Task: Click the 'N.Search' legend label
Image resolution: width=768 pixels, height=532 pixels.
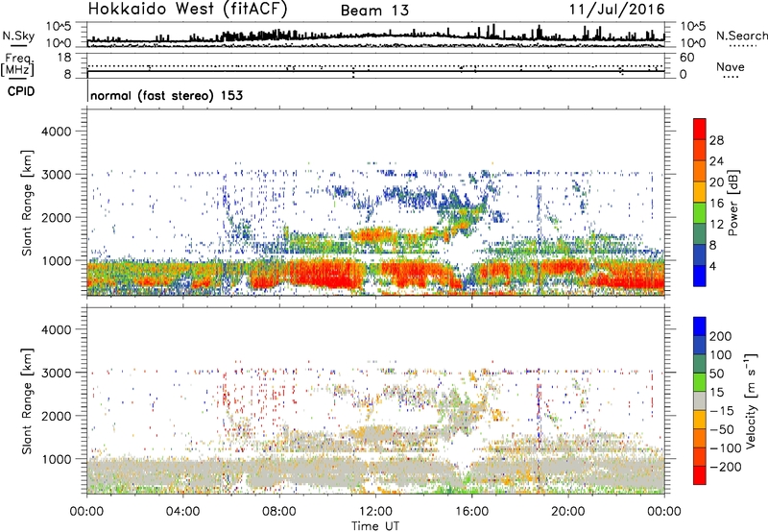Action: (741, 36)
